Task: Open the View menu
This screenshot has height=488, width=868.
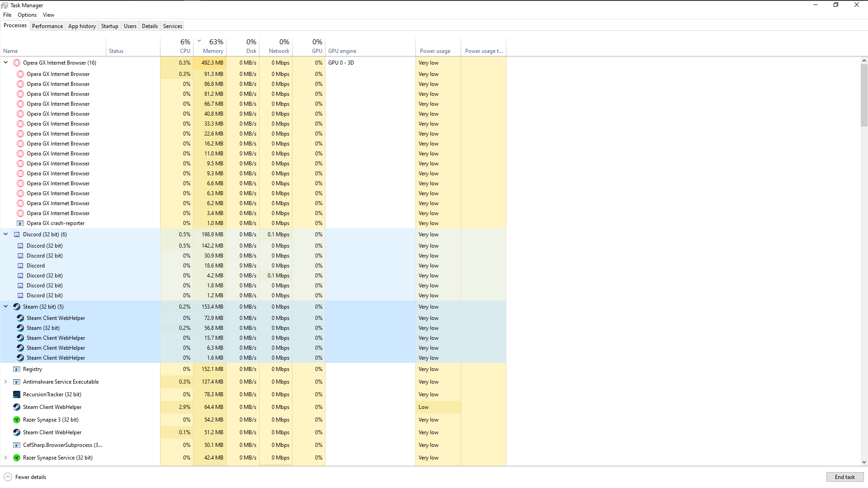Action: [x=48, y=15]
